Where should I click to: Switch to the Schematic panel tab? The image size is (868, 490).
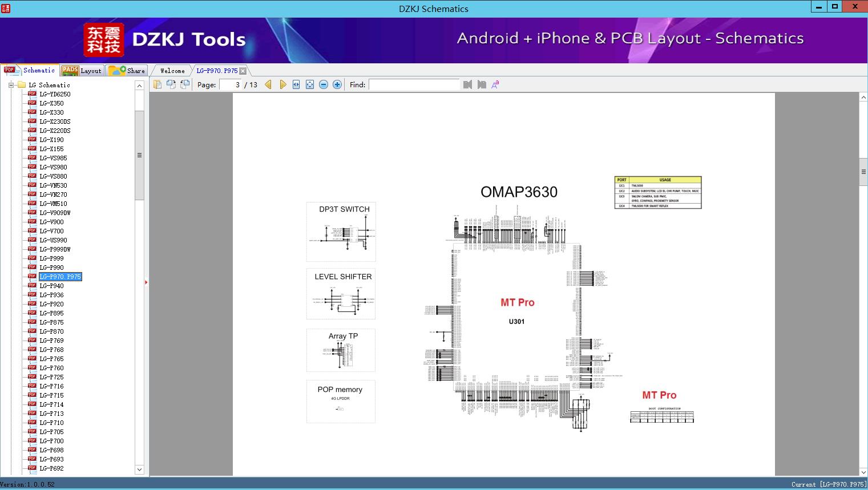[x=30, y=70]
